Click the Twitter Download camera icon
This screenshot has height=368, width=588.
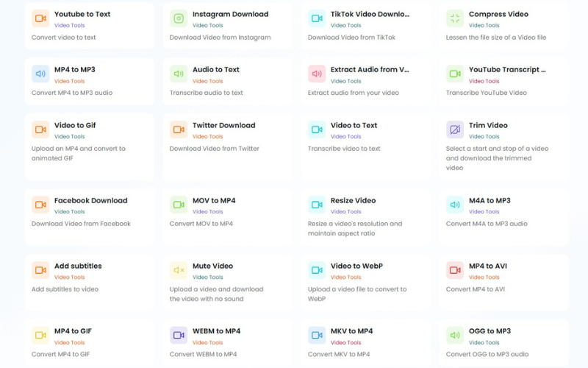click(x=179, y=130)
